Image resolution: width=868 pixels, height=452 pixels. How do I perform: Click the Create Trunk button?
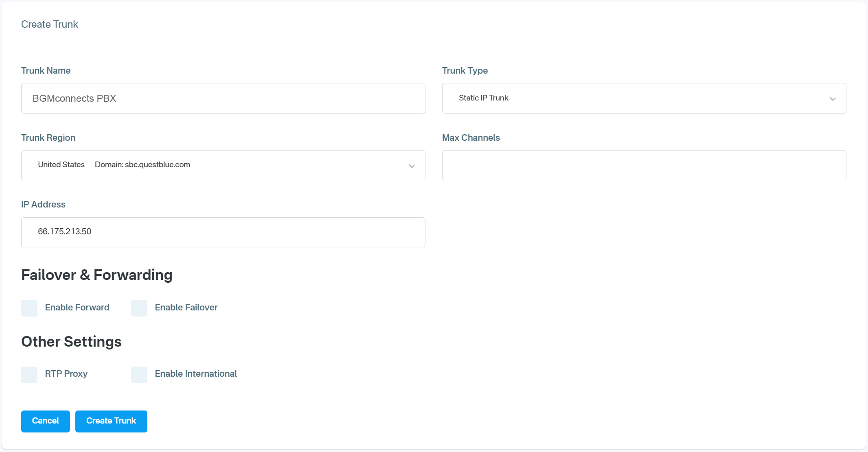pyautogui.click(x=111, y=421)
